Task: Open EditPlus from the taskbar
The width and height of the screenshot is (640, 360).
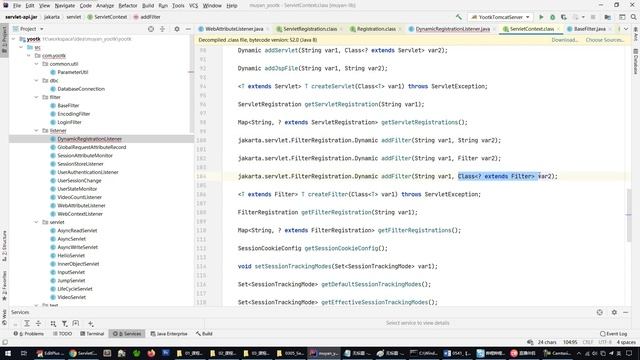Action: (x=50, y=353)
